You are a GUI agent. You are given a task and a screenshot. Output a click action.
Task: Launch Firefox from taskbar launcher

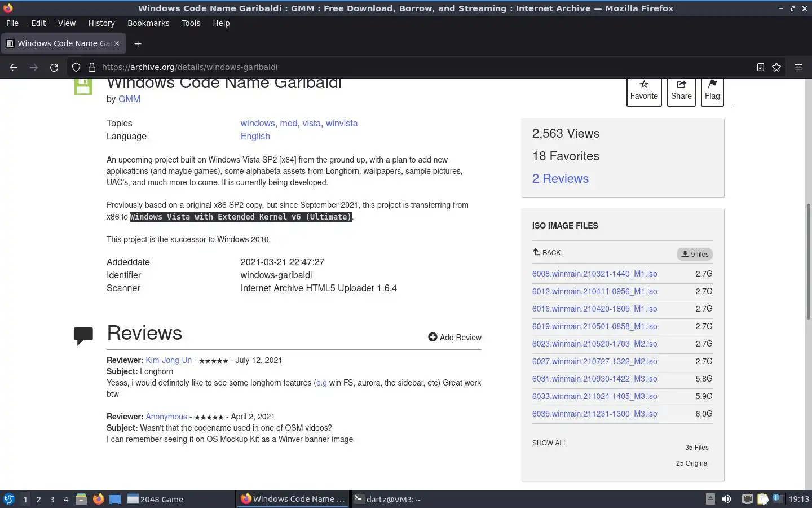(98, 499)
